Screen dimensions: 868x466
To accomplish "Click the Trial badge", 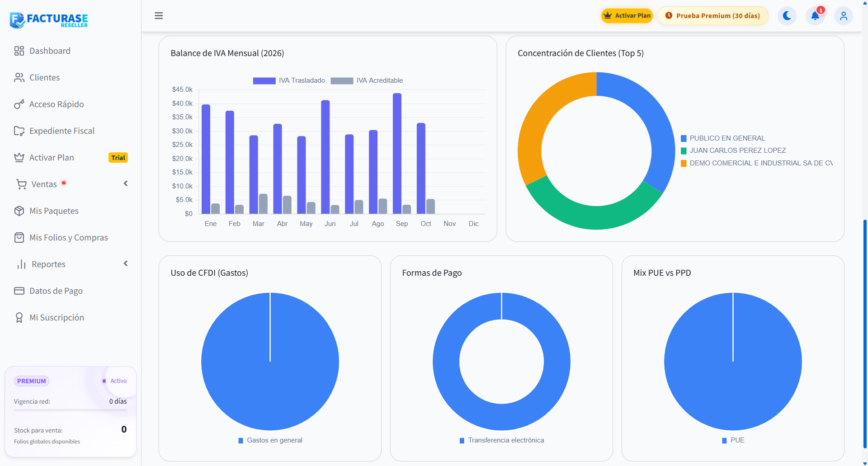I will [x=118, y=158].
